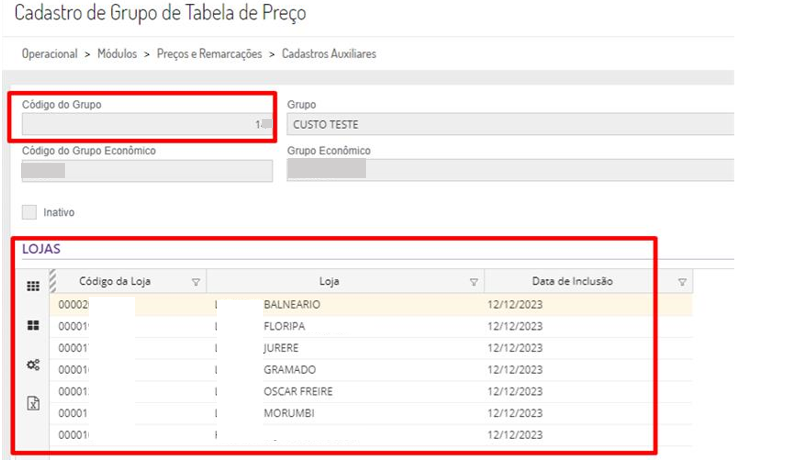
Task: Go to Módulos in the breadcrumb
Action: (x=117, y=53)
